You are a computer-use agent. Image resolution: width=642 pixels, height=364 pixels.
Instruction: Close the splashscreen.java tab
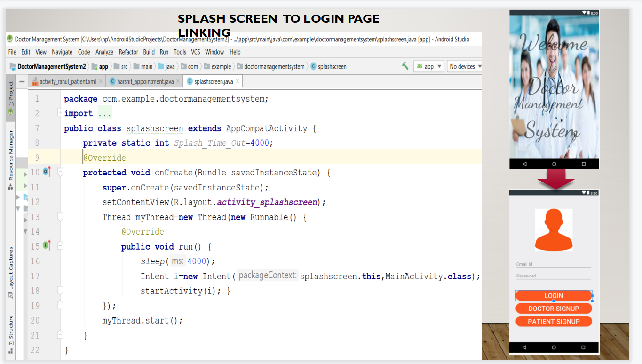(238, 81)
